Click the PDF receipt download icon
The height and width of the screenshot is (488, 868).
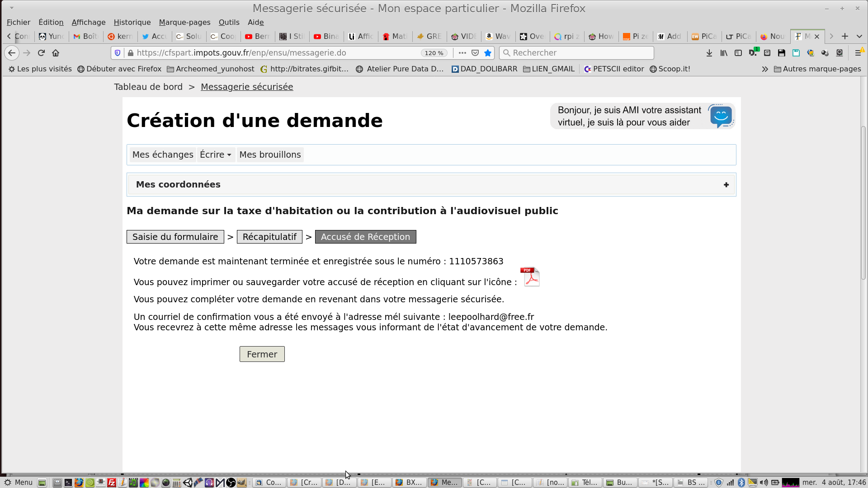tap(530, 277)
